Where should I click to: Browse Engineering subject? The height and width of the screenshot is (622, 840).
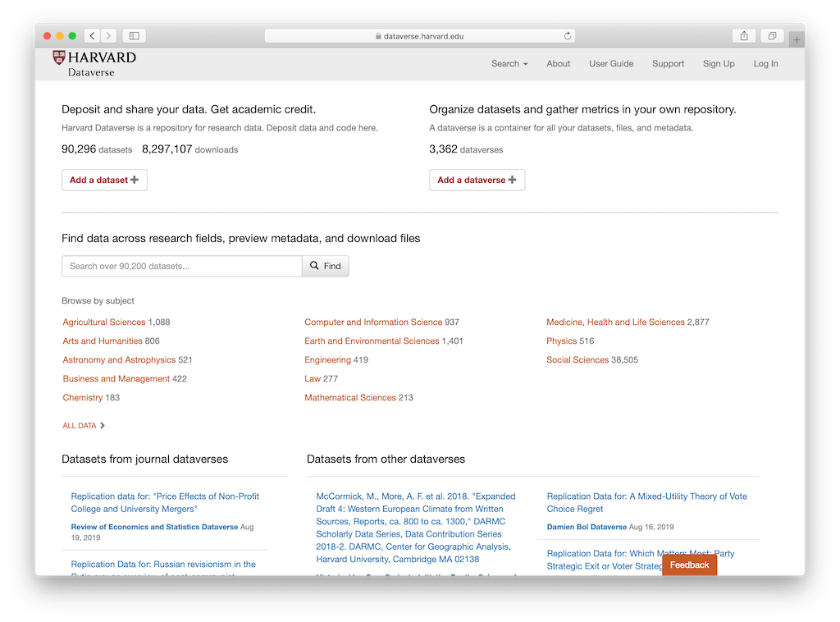[x=328, y=360]
